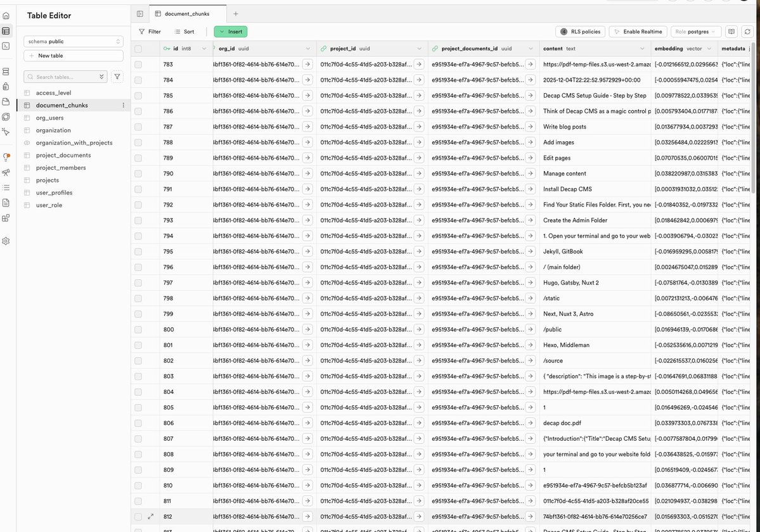Image resolution: width=760 pixels, height=532 pixels.
Task: Open the project_documents_id column dropdown arrow
Action: pyautogui.click(x=531, y=48)
